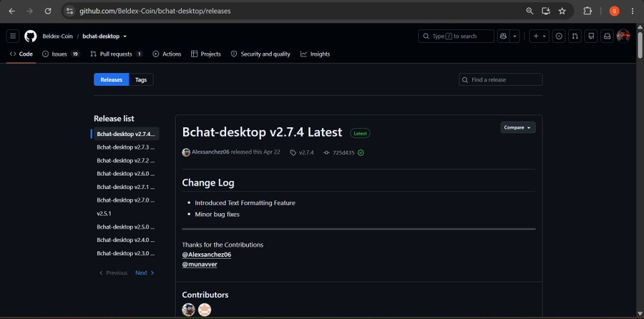Go to Next page of releases
The width and height of the screenshot is (644, 319).
pos(145,273)
